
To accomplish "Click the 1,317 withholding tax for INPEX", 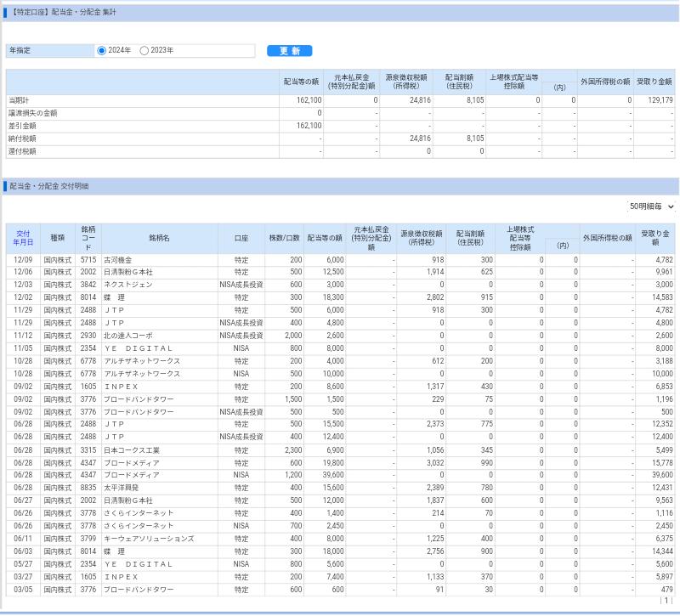I will (x=435, y=387).
